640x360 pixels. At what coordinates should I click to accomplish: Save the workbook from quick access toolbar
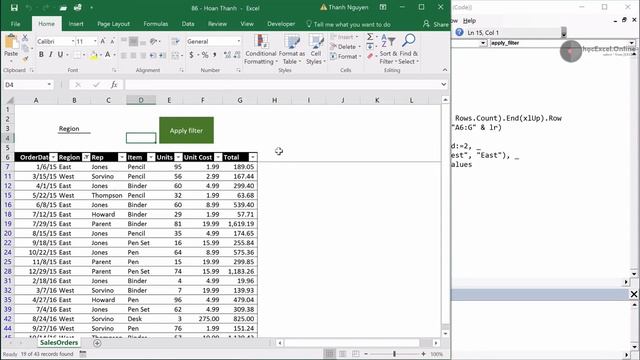pyautogui.click(x=14, y=8)
